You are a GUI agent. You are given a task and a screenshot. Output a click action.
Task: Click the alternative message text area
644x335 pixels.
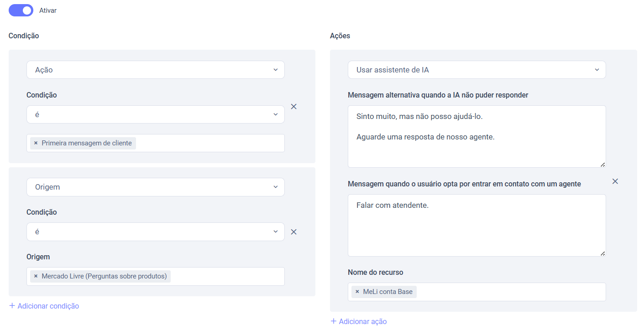pos(476,146)
